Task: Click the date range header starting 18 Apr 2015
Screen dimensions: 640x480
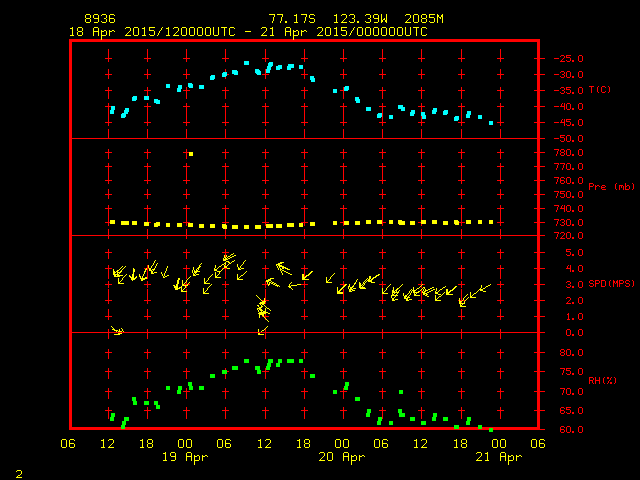Action: coord(248,32)
